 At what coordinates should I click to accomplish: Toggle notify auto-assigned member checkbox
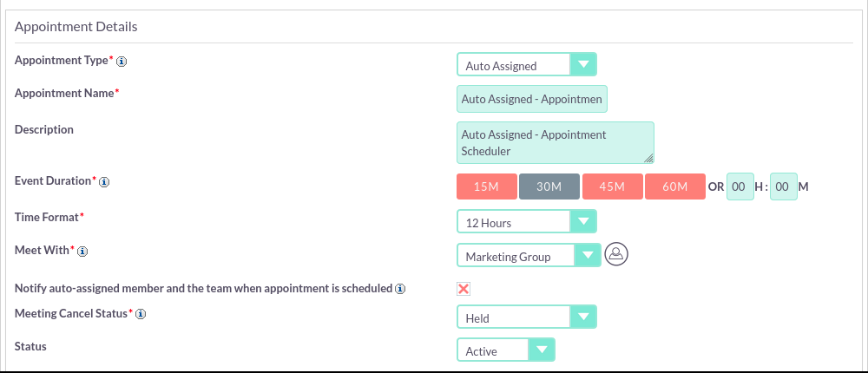pyautogui.click(x=464, y=289)
